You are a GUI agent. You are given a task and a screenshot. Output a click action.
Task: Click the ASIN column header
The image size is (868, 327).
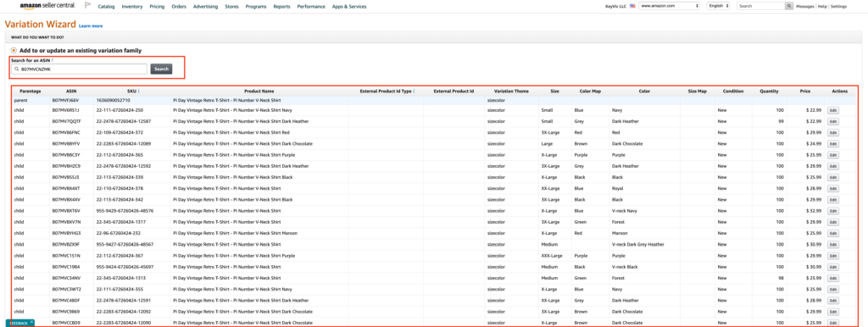coord(71,91)
